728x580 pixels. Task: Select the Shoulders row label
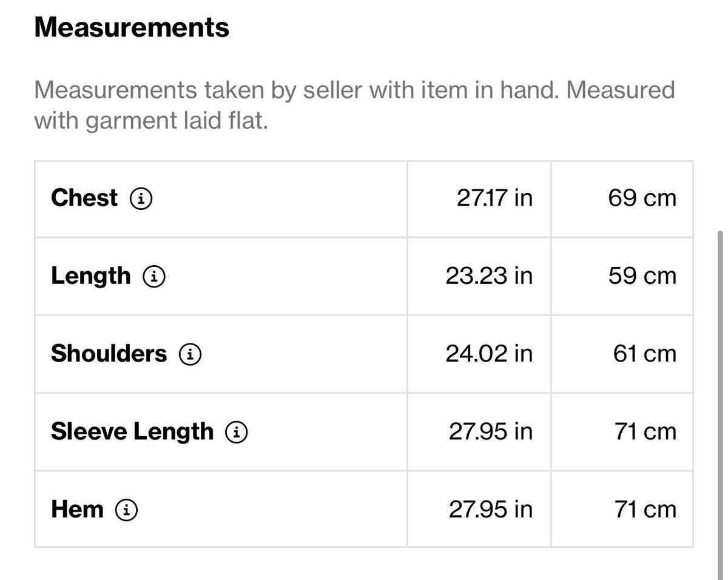coord(109,353)
